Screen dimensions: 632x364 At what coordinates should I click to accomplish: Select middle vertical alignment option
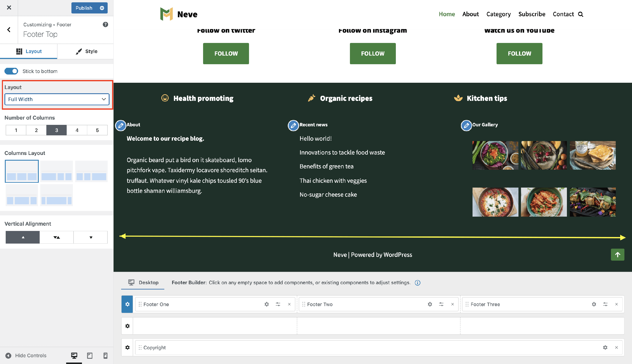tap(56, 237)
